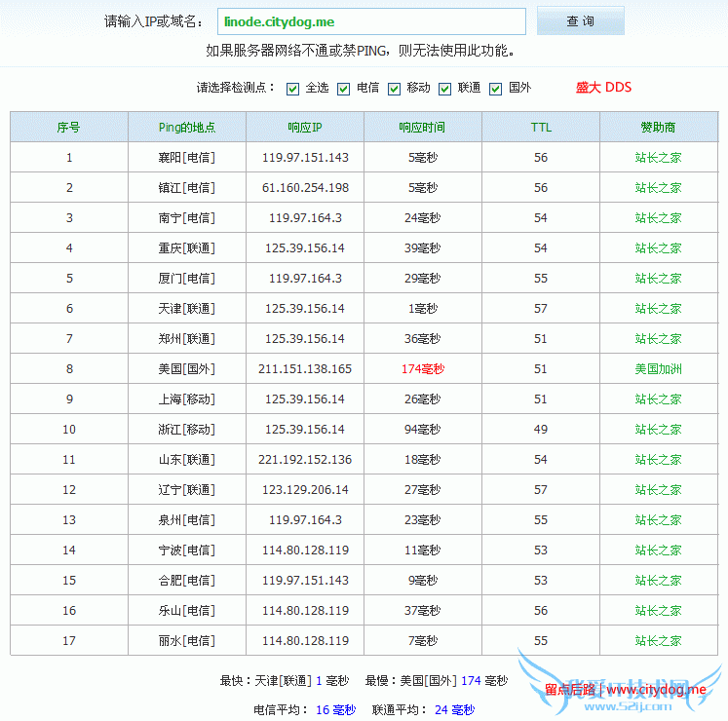This screenshot has height=721, width=728.
Task: Click the 最快 天津[联通] summary text
Action: (x=285, y=681)
